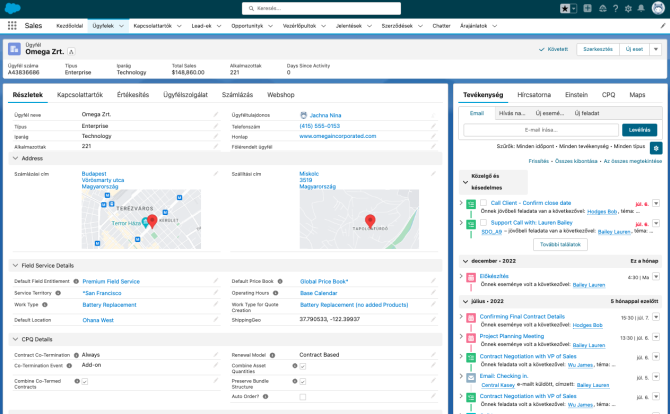670x414 pixels.
Task: Click the E-mail írása input field
Action: (541, 129)
